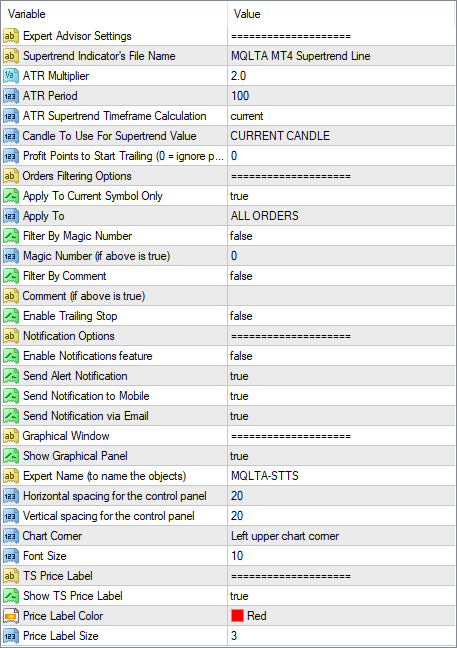Select the Expert Name (to name the objects) label
Image resolution: width=457 pixels, height=648 pixels.
[105, 476]
